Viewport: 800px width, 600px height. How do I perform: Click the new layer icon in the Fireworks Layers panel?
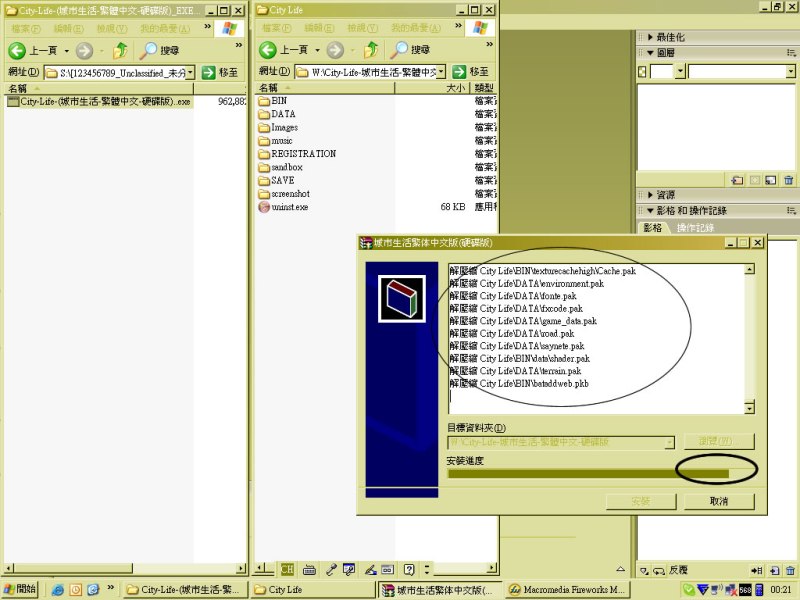click(737, 180)
